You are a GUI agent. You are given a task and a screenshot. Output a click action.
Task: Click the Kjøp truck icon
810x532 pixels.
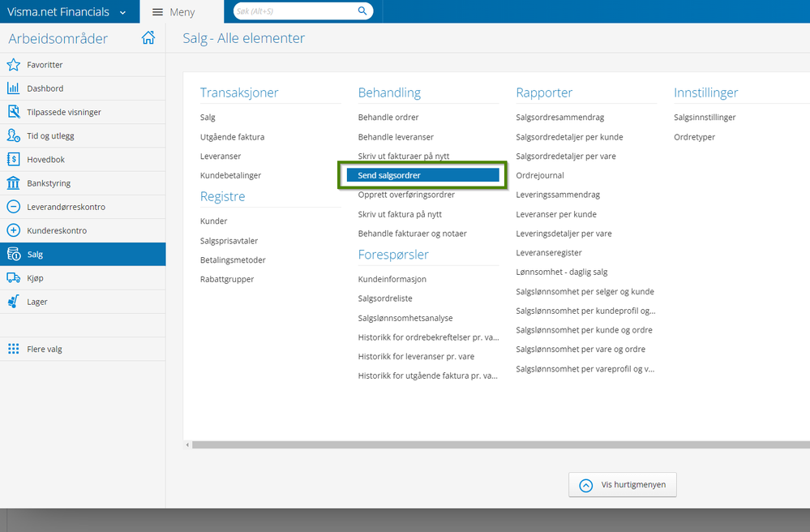point(14,278)
